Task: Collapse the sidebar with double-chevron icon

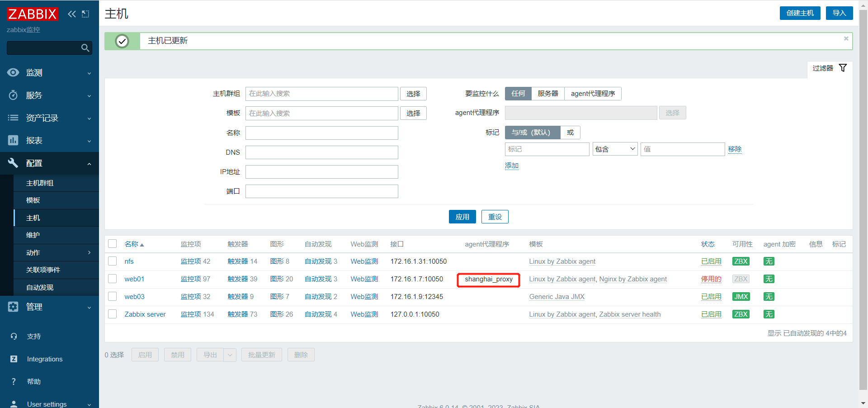Action: 72,14
